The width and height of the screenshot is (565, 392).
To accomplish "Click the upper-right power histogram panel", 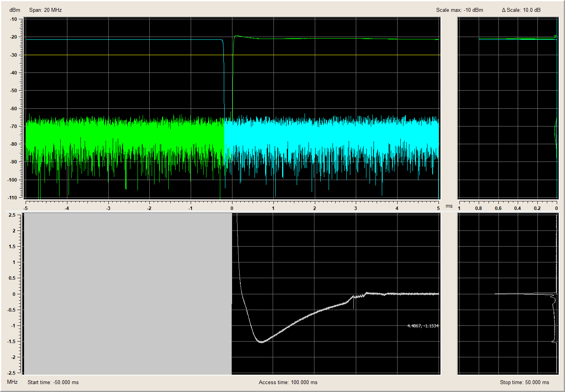I will [x=507, y=108].
